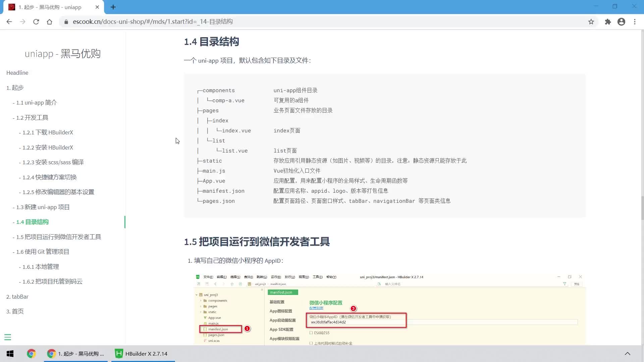Select the 1. 起步 browser tab
Screen dimensions: 644x362
tap(54, 7)
